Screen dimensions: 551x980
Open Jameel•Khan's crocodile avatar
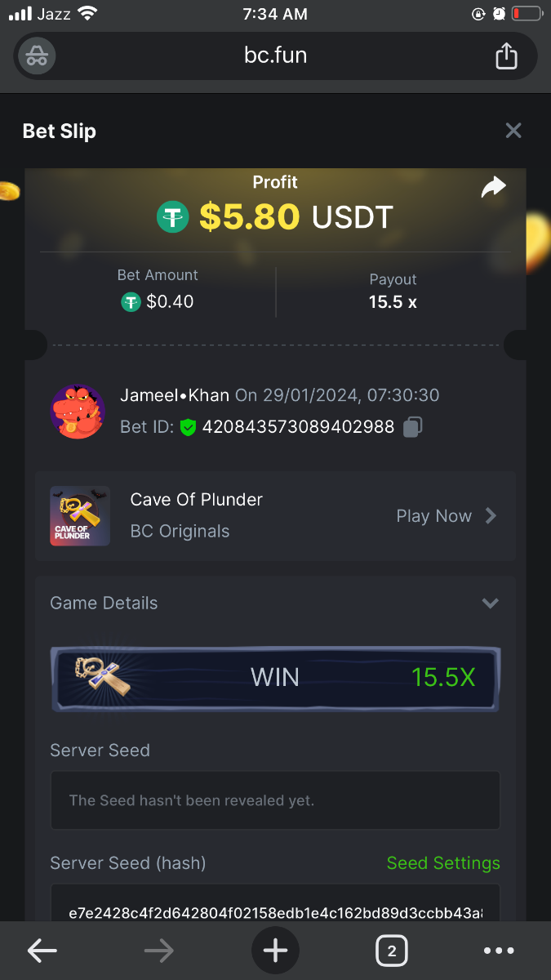click(x=78, y=412)
